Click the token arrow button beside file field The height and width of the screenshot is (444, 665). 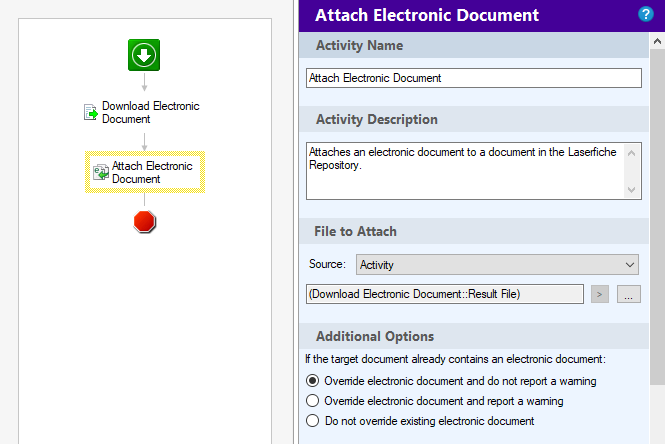point(600,294)
